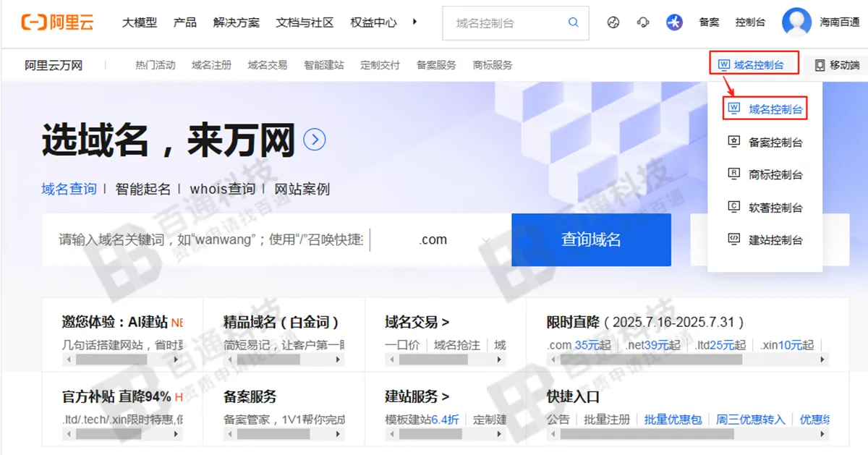Select the 域名查询 tab link
Screen dimensions: 868x455
coord(69,189)
